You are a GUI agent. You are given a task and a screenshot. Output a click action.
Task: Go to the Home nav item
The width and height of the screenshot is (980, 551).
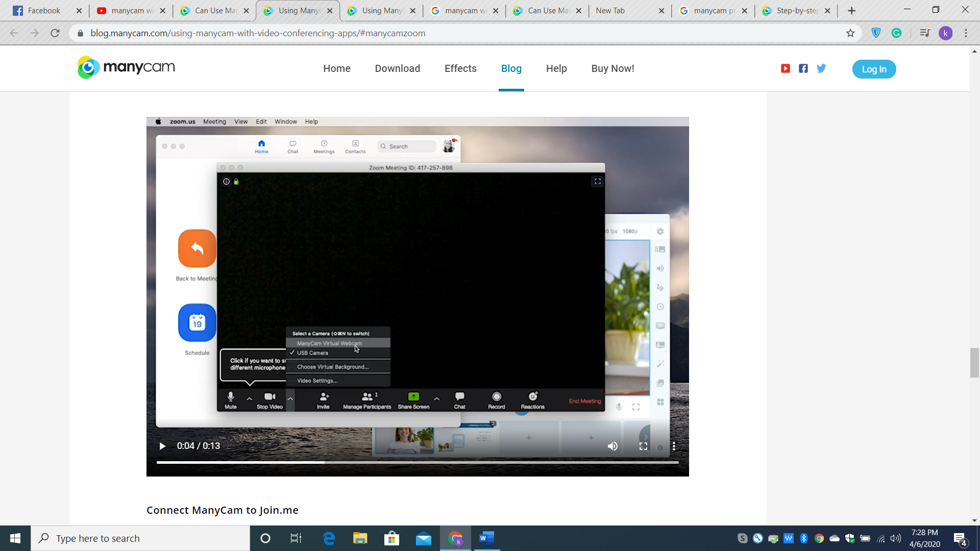tap(337, 68)
